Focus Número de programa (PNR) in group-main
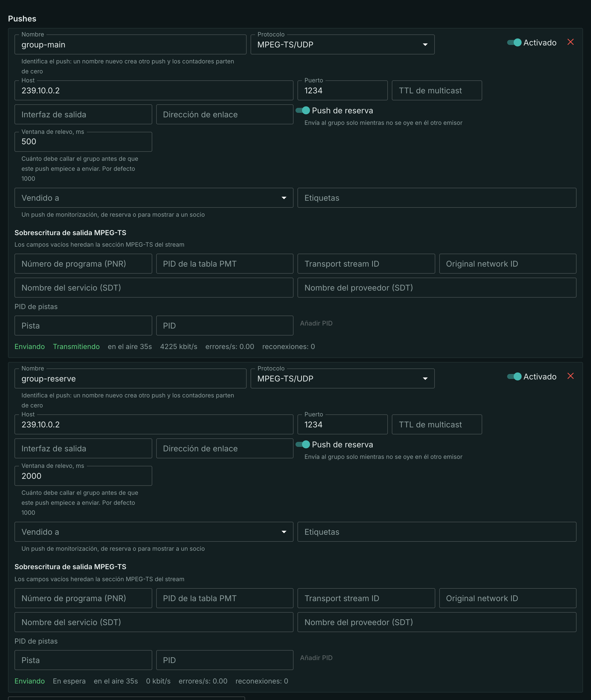This screenshot has width=591, height=700. click(83, 264)
